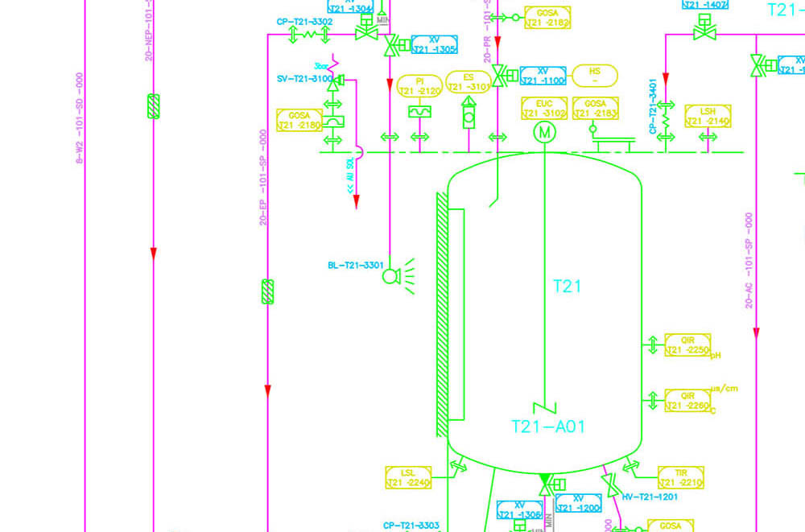The width and height of the screenshot is (805, 532).
Task: Click the hatched segment on 20-NEP line
Action: 153,106
